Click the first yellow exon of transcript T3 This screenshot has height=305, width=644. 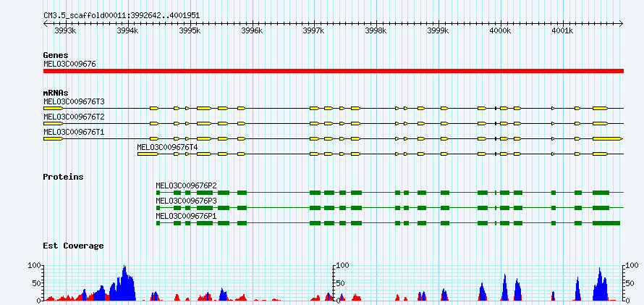pos(53,108)
